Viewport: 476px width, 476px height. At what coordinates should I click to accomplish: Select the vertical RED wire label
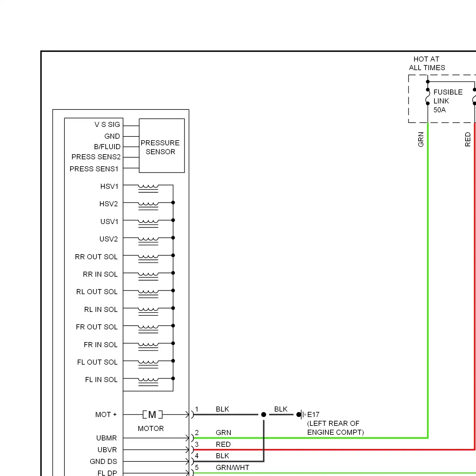click(x=468, y=139)
